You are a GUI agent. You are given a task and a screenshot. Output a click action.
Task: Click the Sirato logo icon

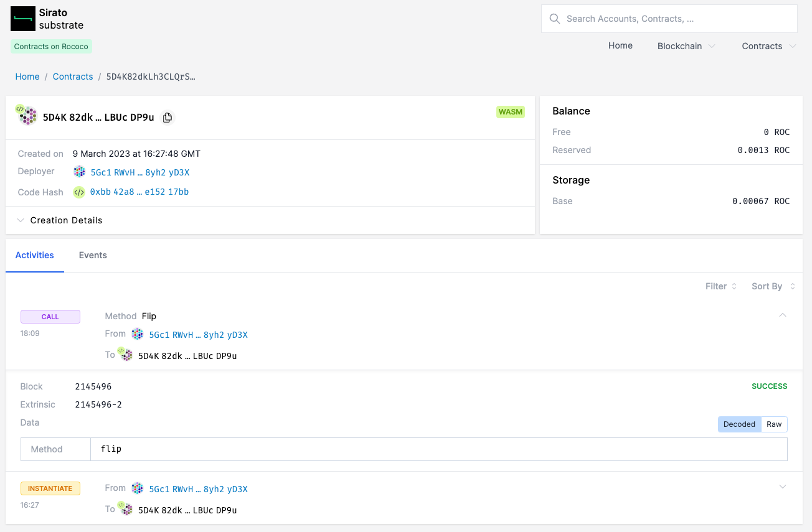(x=23, y=19)
